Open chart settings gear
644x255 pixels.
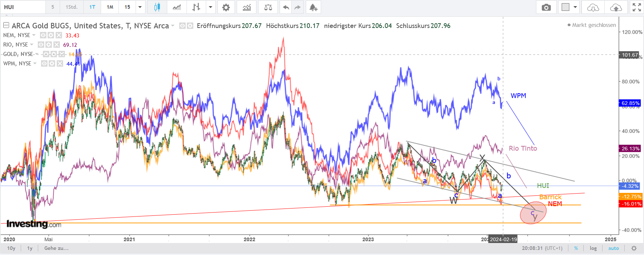point(226,7)
